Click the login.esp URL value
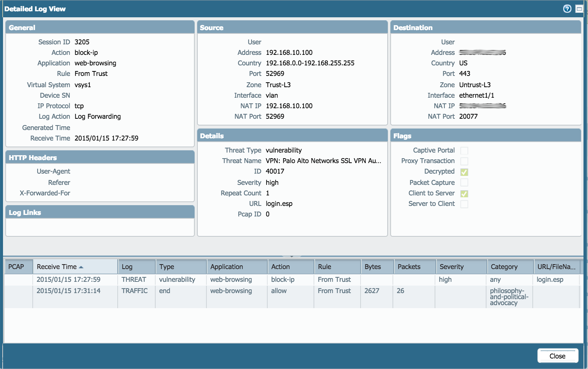This screenshot has width=588, height=369. point(279,203)
